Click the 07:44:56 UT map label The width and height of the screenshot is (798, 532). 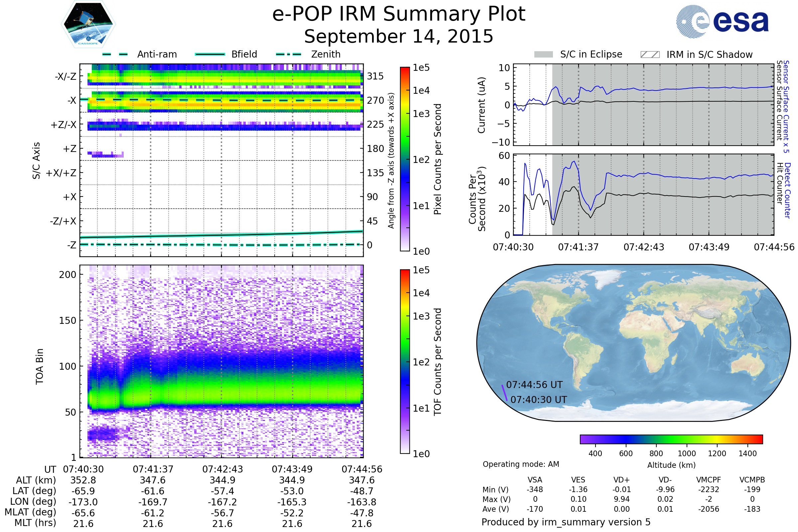click(x=534, y=385)
